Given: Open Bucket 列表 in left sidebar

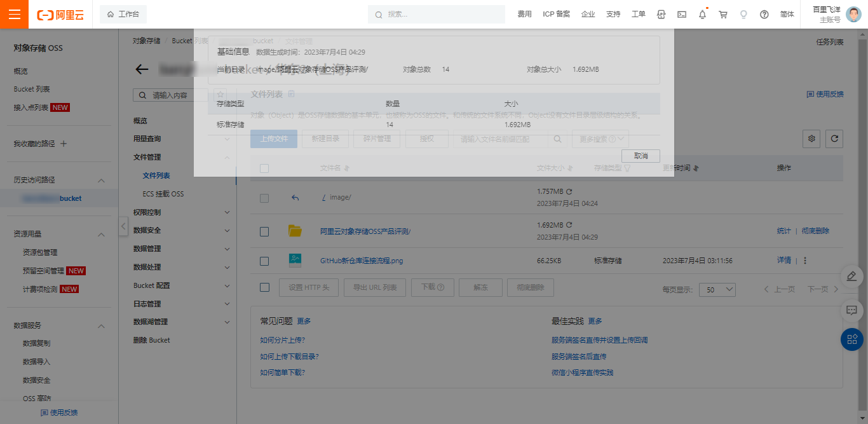Looking at the screenshot, I should (32, 89).
